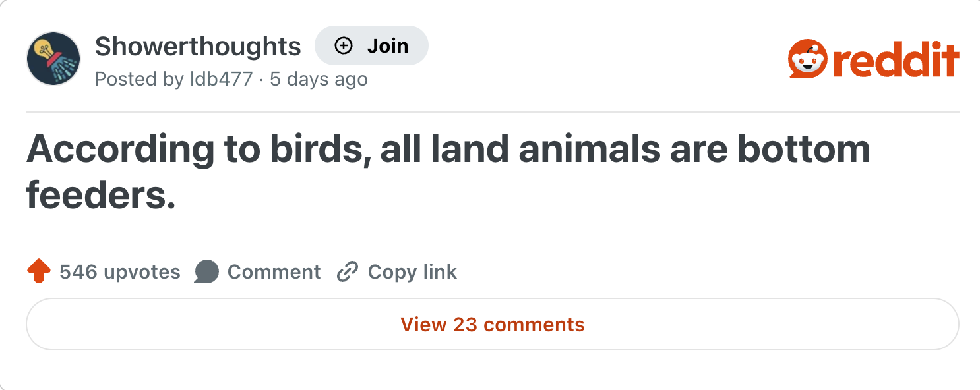Click the Reddit Snoo mascot icon

807,59
